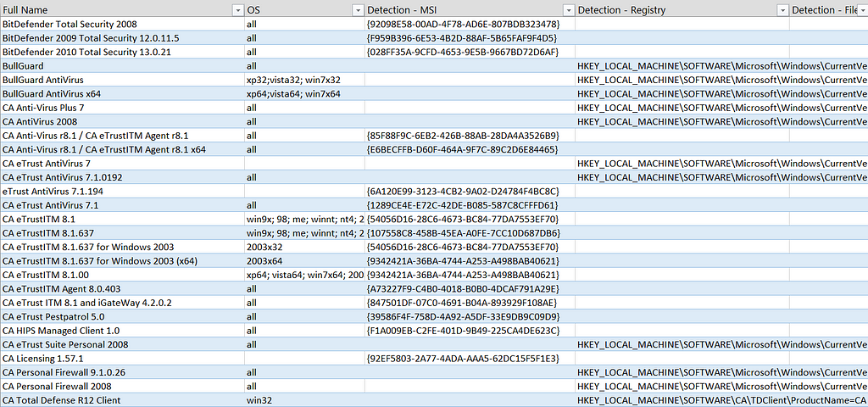The width and height of the screenshot is (868, 407).
Task: Select cell CA Personal Firewall 9.1.0.26
Action: tap(122, 372)
